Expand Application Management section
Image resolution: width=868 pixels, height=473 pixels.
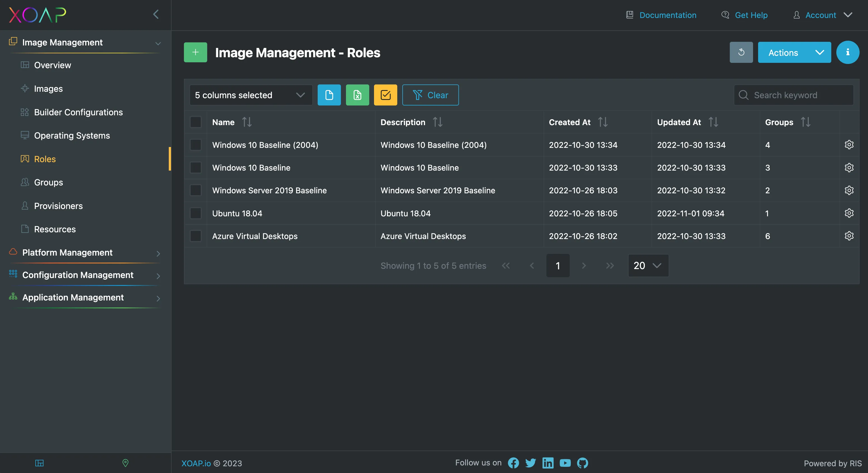85,297
